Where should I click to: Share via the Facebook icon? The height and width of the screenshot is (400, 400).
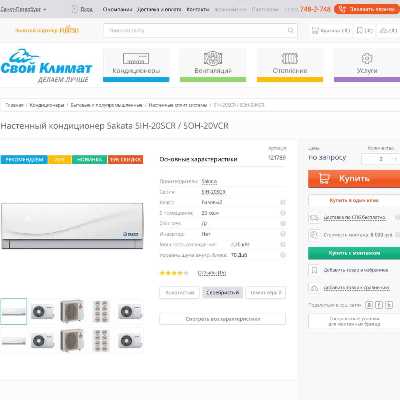click(x=379, y=305)
